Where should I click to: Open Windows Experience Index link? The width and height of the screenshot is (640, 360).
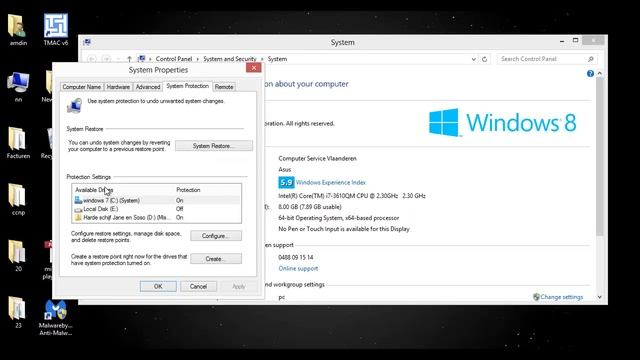tap(331, 182)
